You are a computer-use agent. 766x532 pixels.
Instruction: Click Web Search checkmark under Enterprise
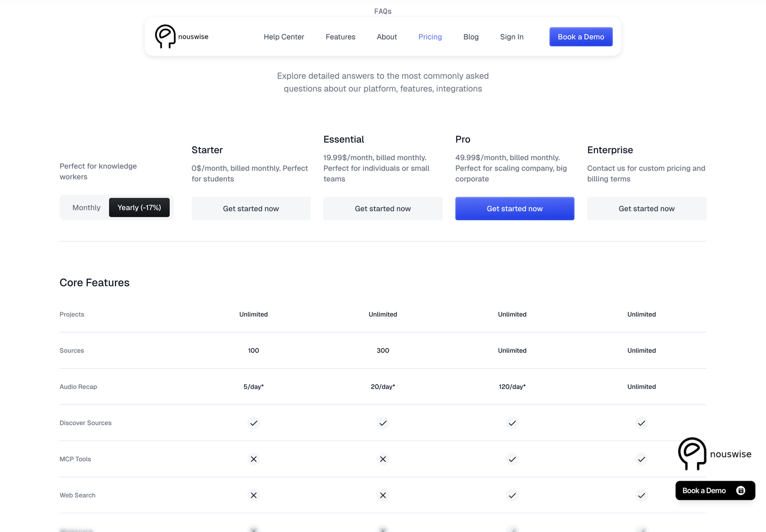(x=642, y=495)
